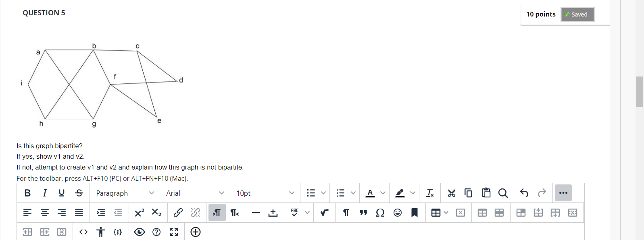The height and width of the screenshot is (240, 644).
Task: Open the Arial font family dropdown
Action: click(195, 193)
